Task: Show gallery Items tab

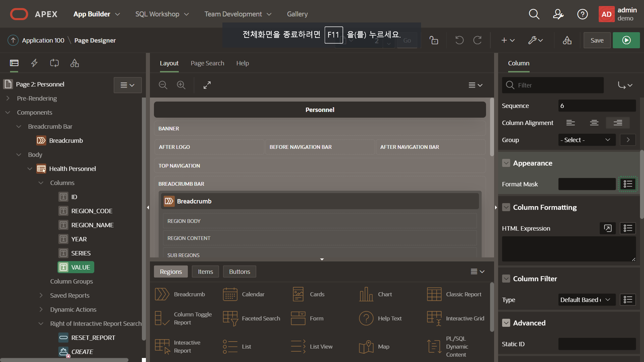Action: (x=205, y=271)
